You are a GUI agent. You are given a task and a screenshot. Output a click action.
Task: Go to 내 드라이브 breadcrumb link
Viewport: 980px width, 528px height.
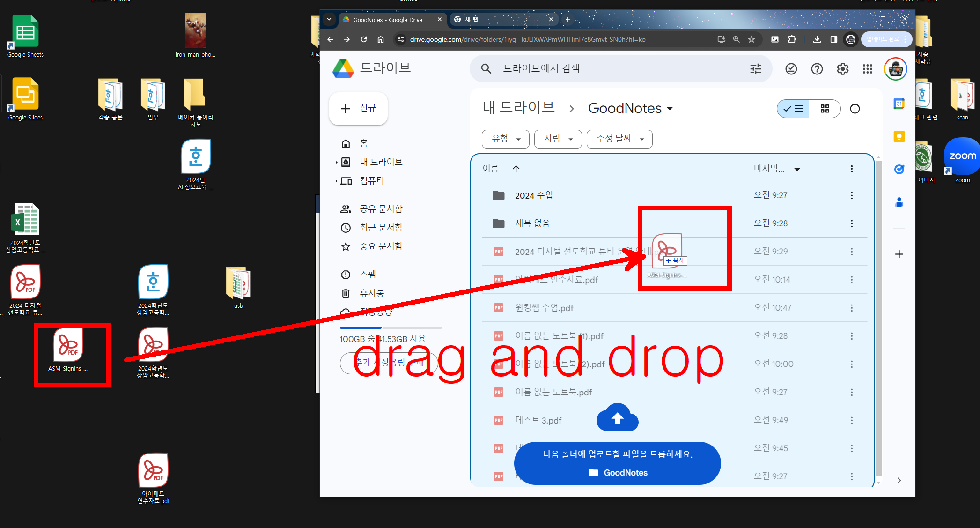[518, 108]
